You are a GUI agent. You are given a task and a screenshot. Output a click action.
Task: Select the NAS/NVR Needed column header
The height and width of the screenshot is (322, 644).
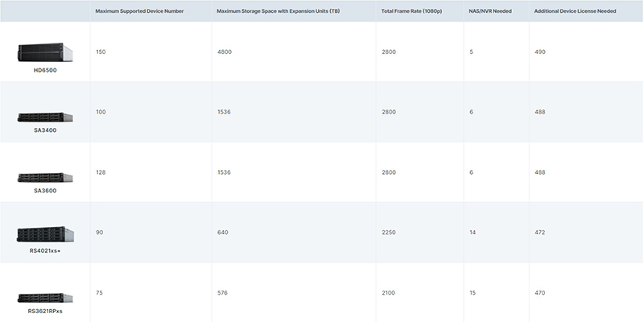click(490, 11)
